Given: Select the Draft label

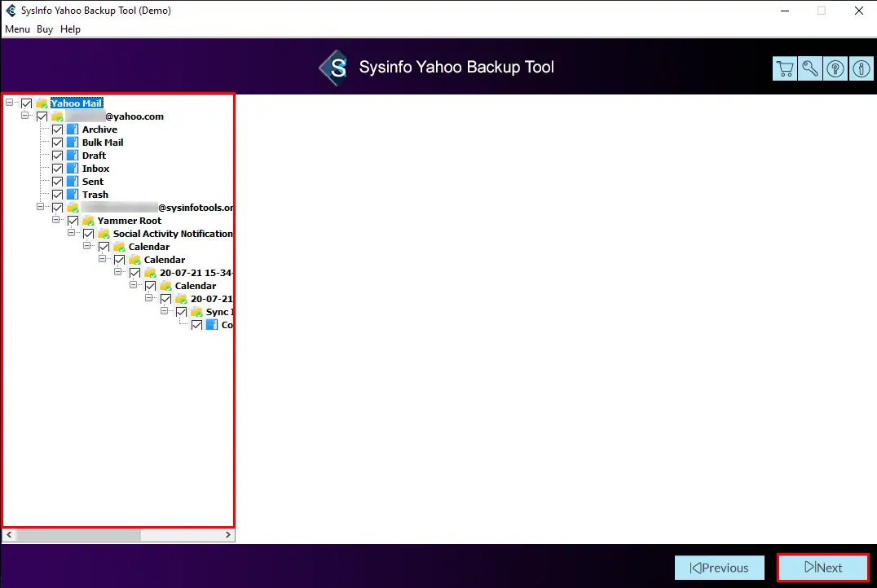Looking at the screenshot, I should pos(94,156).
